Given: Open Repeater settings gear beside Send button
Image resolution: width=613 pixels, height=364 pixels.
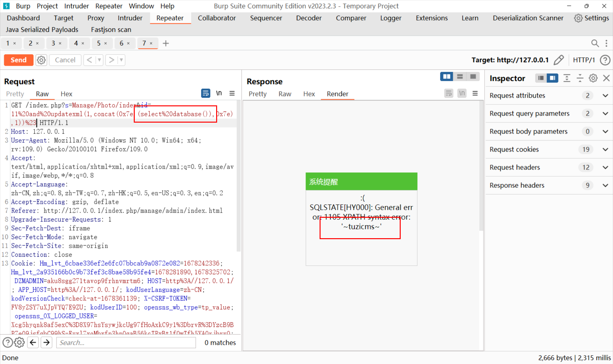Looking at the screenshot, I should (x=41, y=60).
